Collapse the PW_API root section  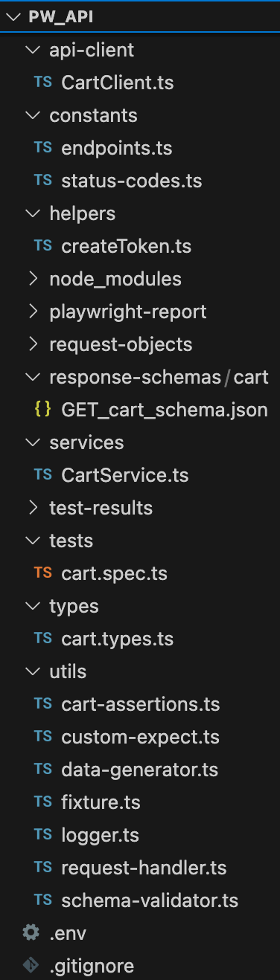13,17
